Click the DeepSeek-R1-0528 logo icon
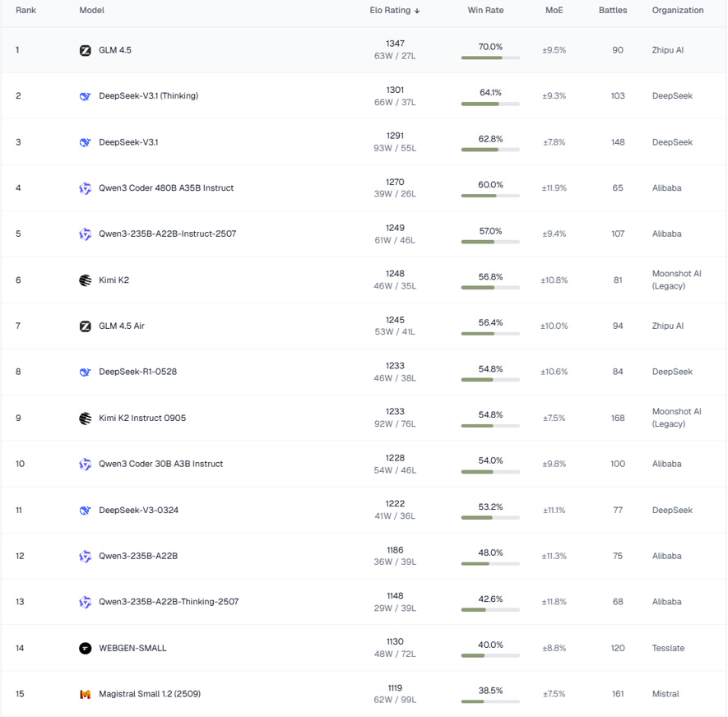728x717 pixels. point(85,372)
